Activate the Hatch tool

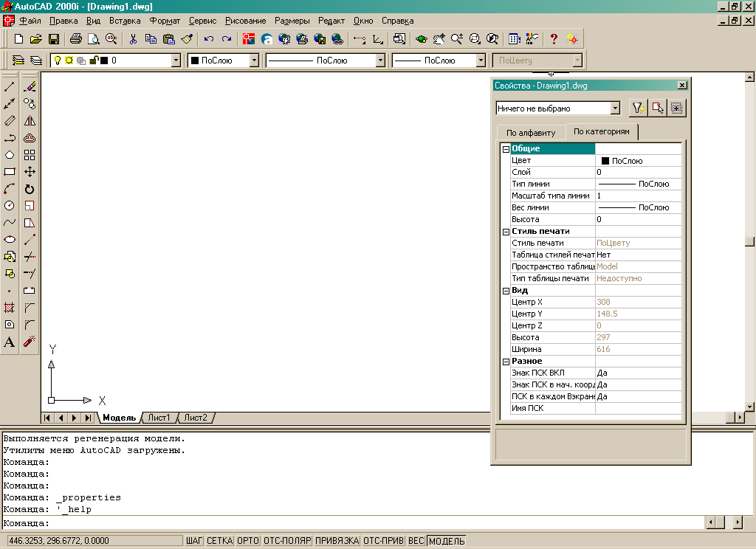pyautogui.click(x=10, y=308)
